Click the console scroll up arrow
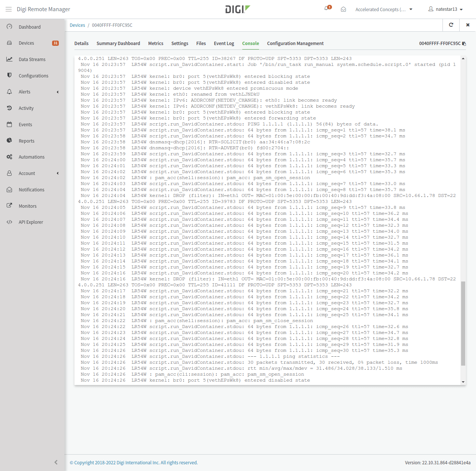This screenshot has width=476, height=471. 463,58
